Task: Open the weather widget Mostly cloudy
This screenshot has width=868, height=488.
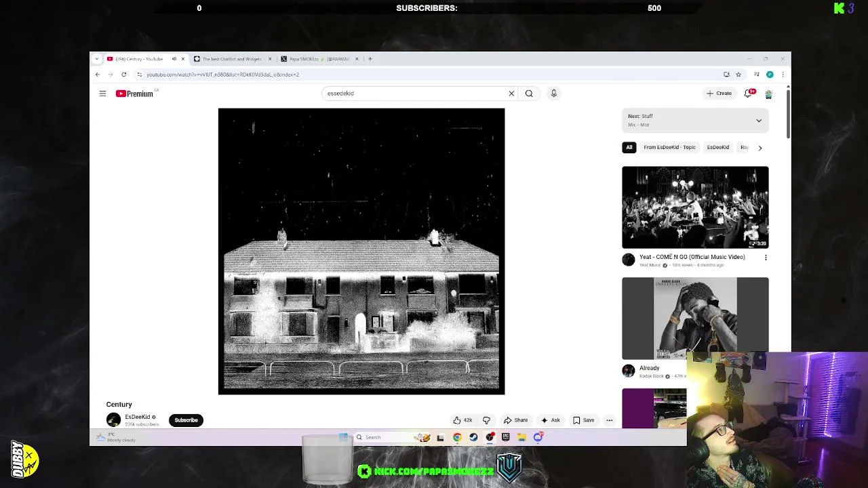Action: [x=116, y=438]
